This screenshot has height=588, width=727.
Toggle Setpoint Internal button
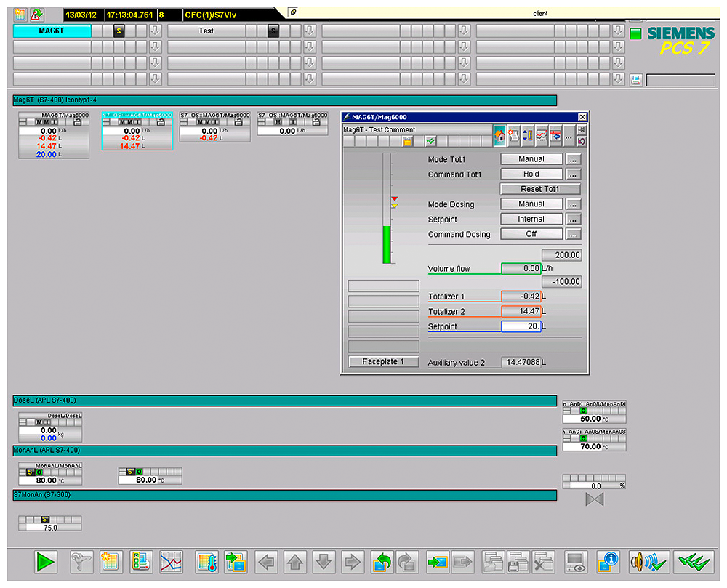coord(531,219)
